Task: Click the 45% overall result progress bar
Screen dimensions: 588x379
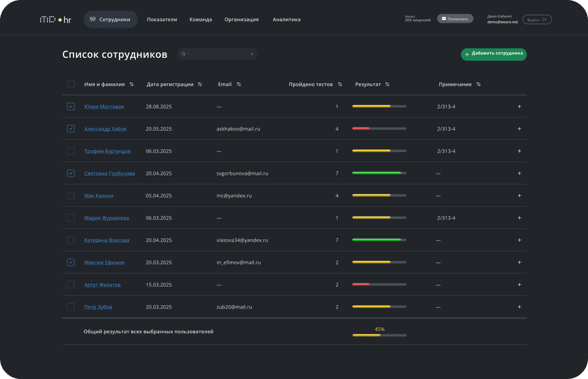Action: pyautogui.click(x=379, y=335)
